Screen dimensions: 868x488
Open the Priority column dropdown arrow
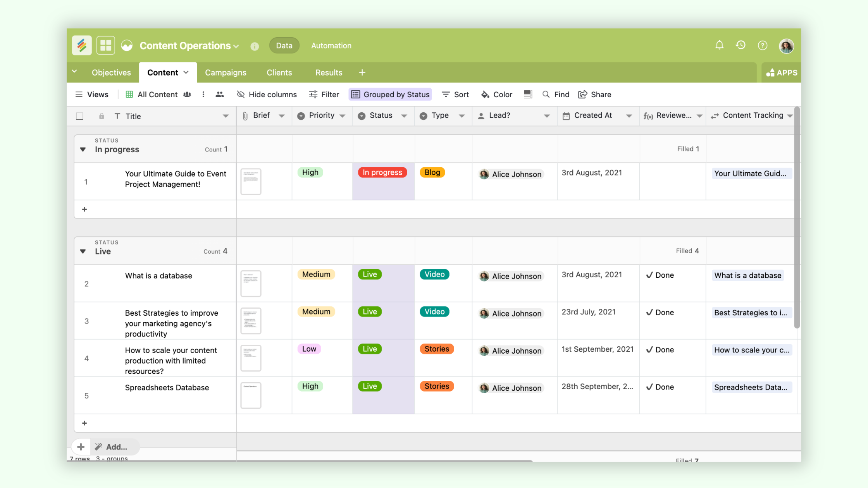pos(343,116)
